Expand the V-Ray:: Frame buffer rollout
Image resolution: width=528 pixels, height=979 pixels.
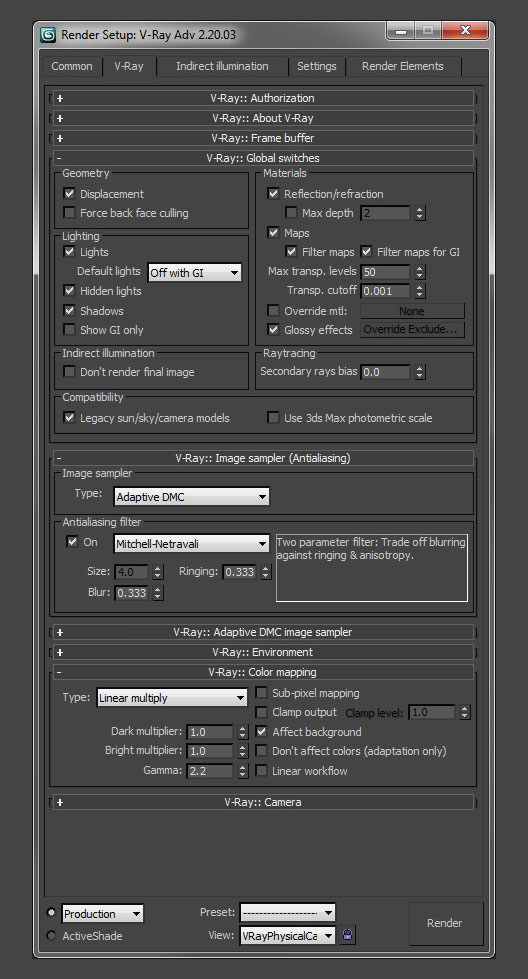click(263, 138)
